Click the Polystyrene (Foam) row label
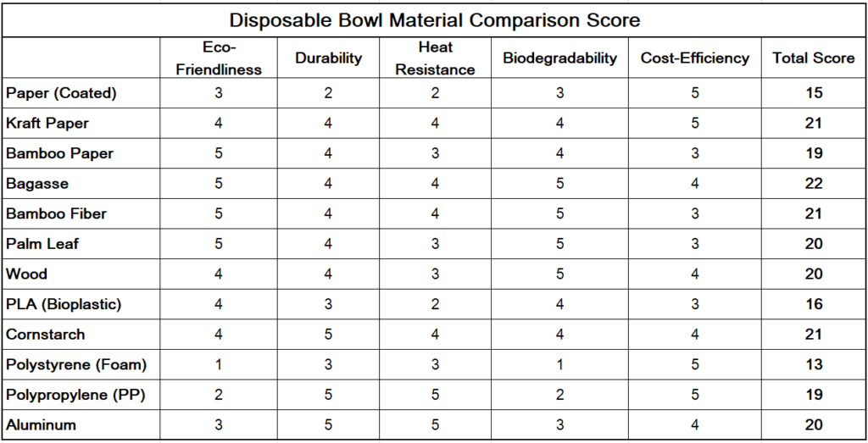The width and height of the screenshot is (868, 443). [76, 364]
